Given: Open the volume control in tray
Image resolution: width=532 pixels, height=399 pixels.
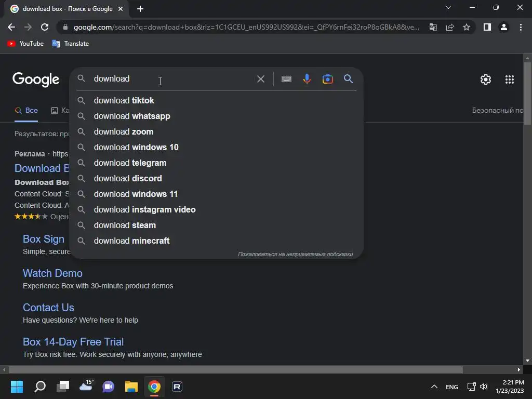Looking at the screenshot, I should tap(484, 387).
